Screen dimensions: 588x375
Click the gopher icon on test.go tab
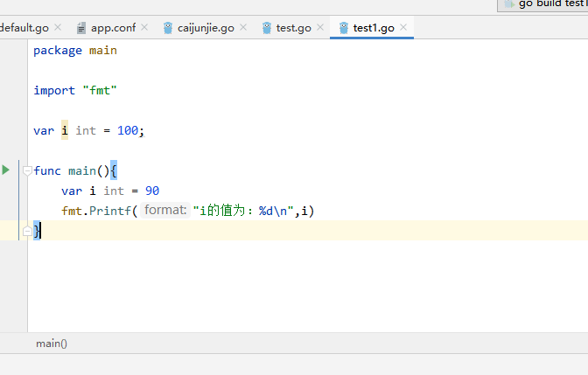click(267, 28)
